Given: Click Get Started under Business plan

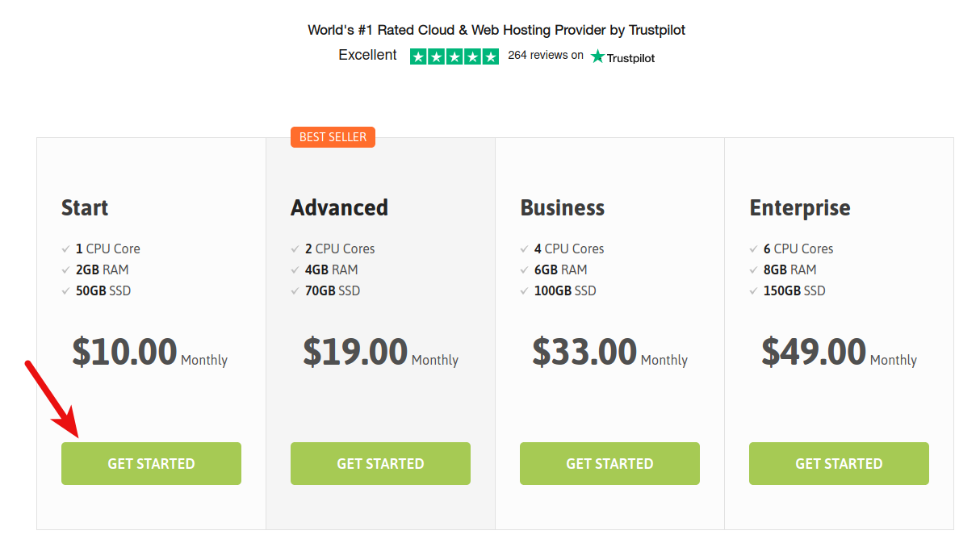Looking at the screenshot, I should (x=609, y=463).
